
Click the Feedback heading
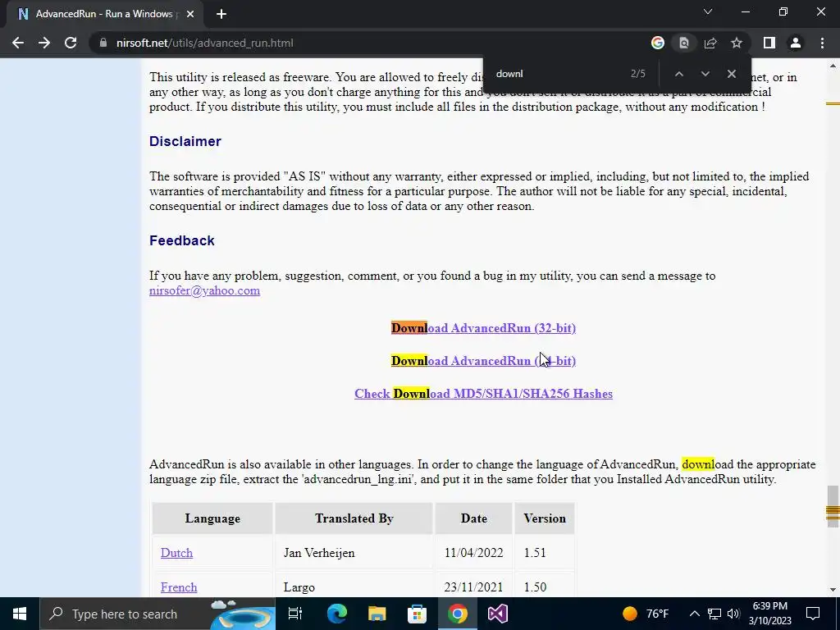181,240
